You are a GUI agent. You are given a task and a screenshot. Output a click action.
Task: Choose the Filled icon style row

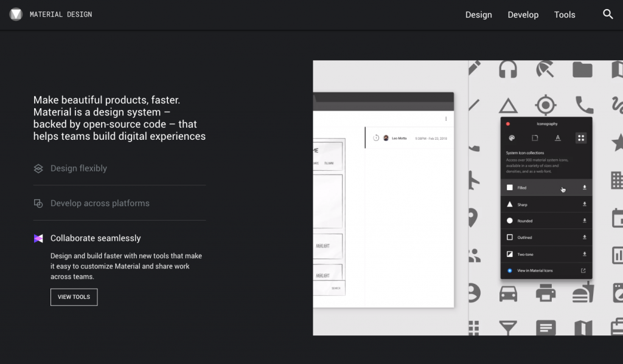click(546, 188)
